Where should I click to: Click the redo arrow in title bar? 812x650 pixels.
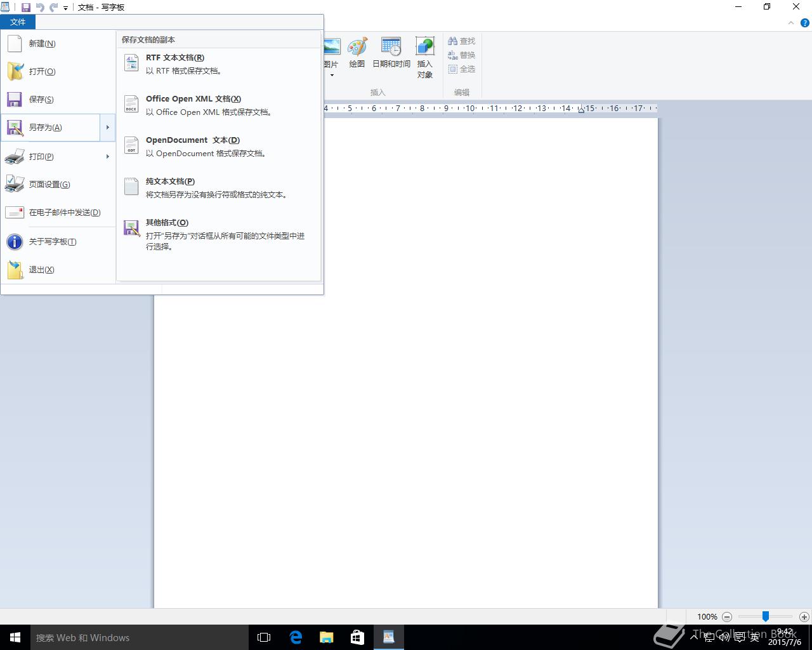(x=54, y=8)
